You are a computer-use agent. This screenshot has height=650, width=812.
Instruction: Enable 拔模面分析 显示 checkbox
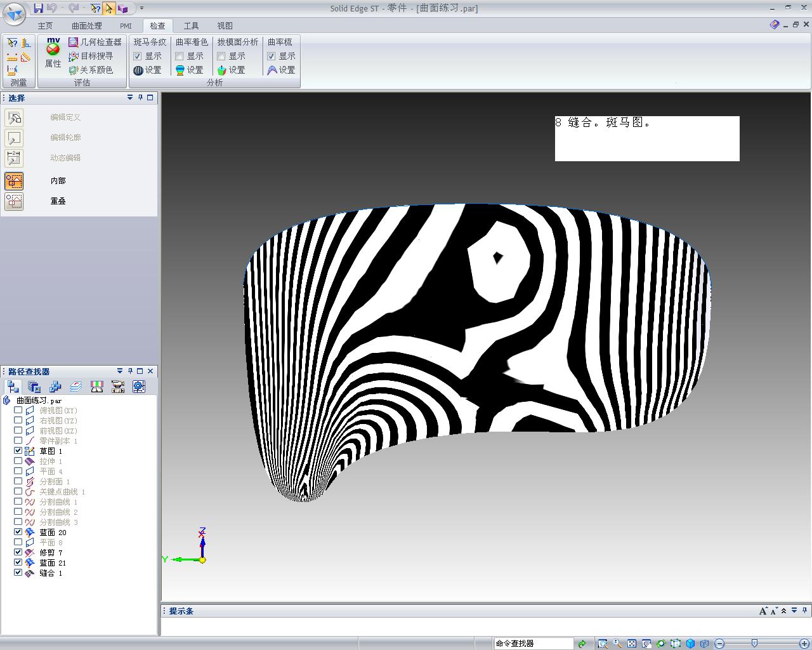(221, 56)
